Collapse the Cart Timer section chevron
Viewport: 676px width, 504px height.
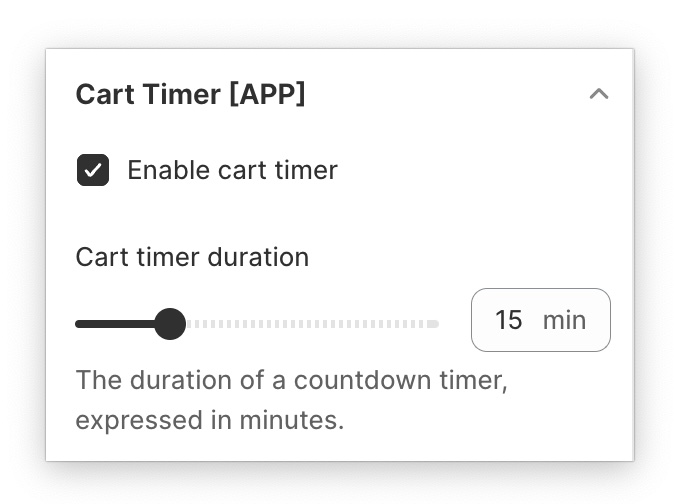599,95
